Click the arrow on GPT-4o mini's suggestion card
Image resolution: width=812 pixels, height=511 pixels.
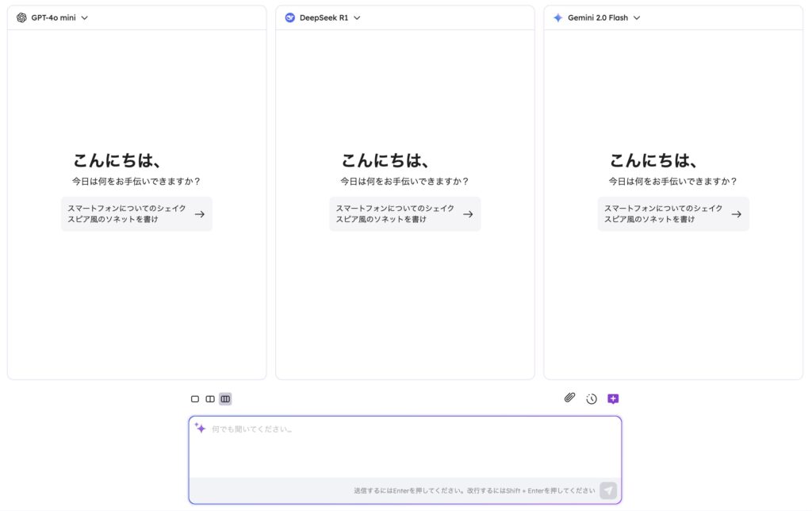200,214
